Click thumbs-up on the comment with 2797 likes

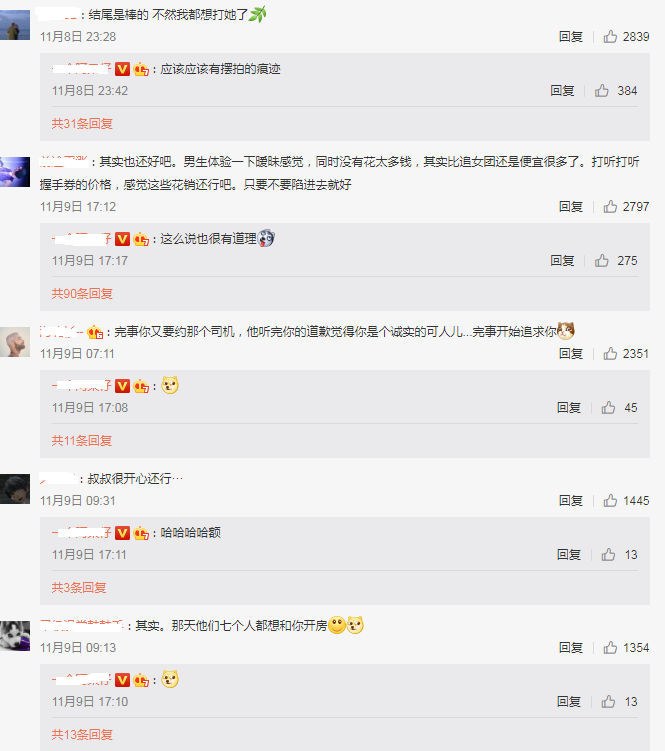point(610,206)
